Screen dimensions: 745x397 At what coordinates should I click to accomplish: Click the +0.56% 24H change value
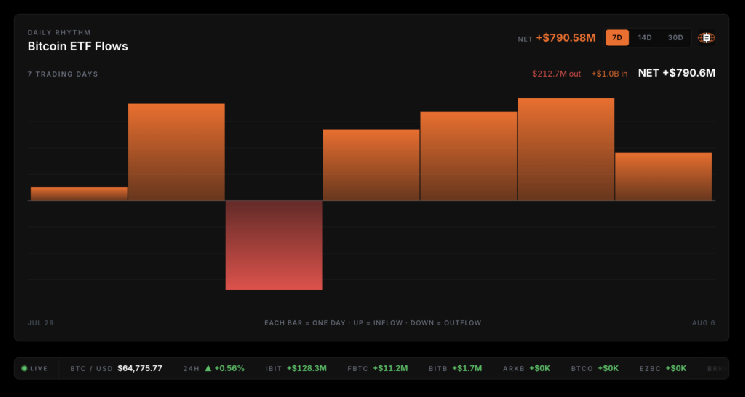click(x=229, y=368)
